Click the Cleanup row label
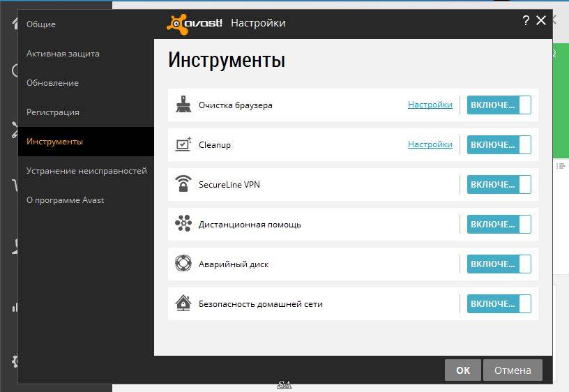569x392 pixels. (215, 145)
